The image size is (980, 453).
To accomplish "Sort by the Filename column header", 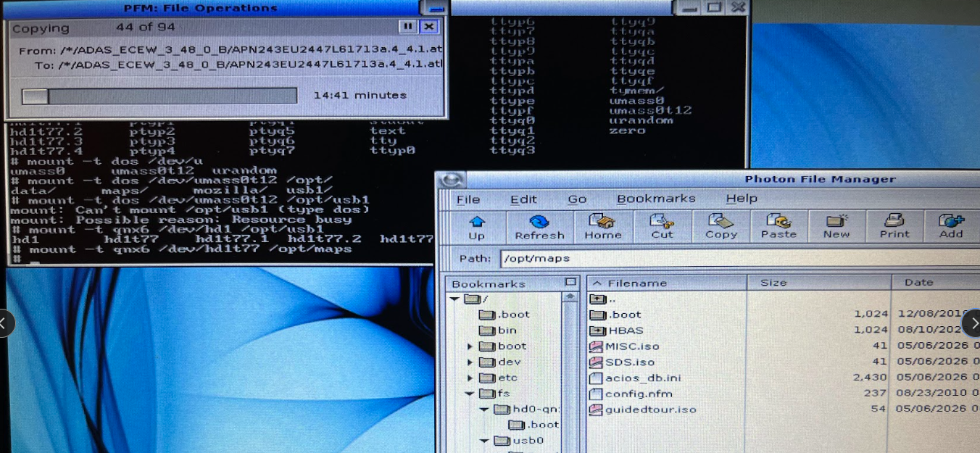I will [x=667, y=283].
